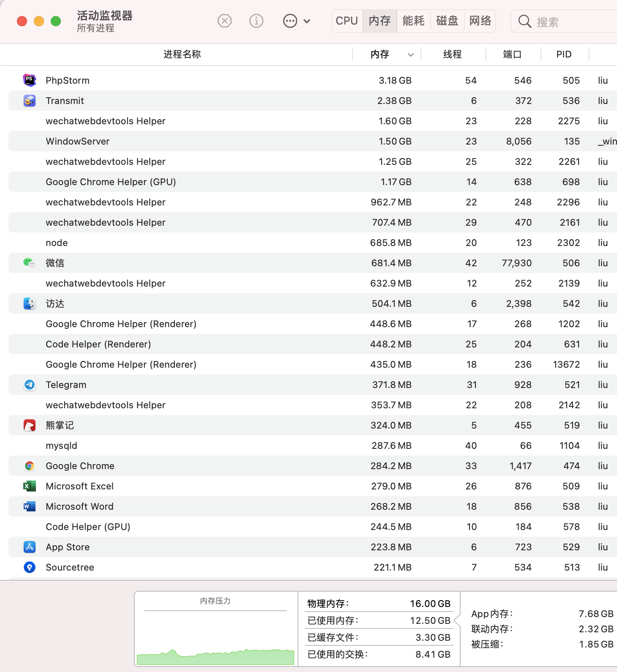617x672 pixels.
Task: Open the ellipsis more-options dropdown
Action: tap(297, 21)
